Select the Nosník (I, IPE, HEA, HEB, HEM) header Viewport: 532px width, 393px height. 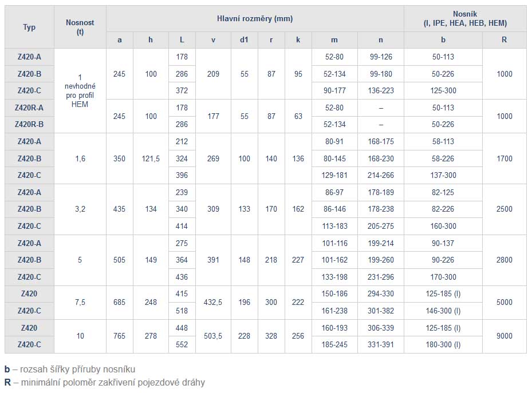[x=464, y=18]
